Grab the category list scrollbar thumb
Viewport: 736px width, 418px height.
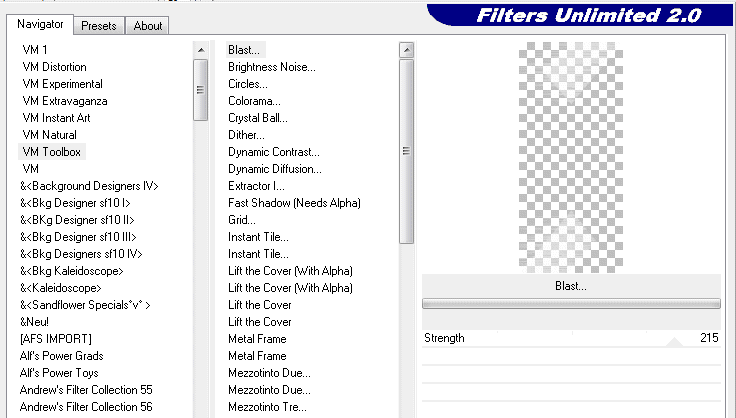click(200, 90)
